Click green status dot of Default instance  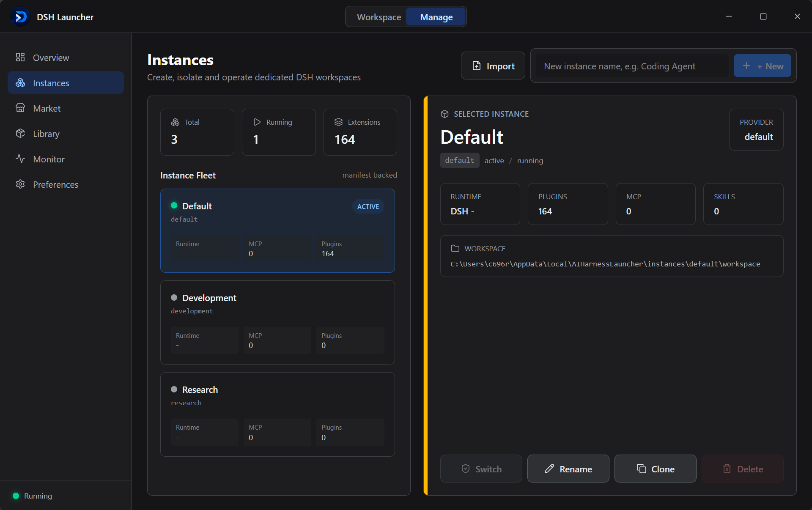174,206
